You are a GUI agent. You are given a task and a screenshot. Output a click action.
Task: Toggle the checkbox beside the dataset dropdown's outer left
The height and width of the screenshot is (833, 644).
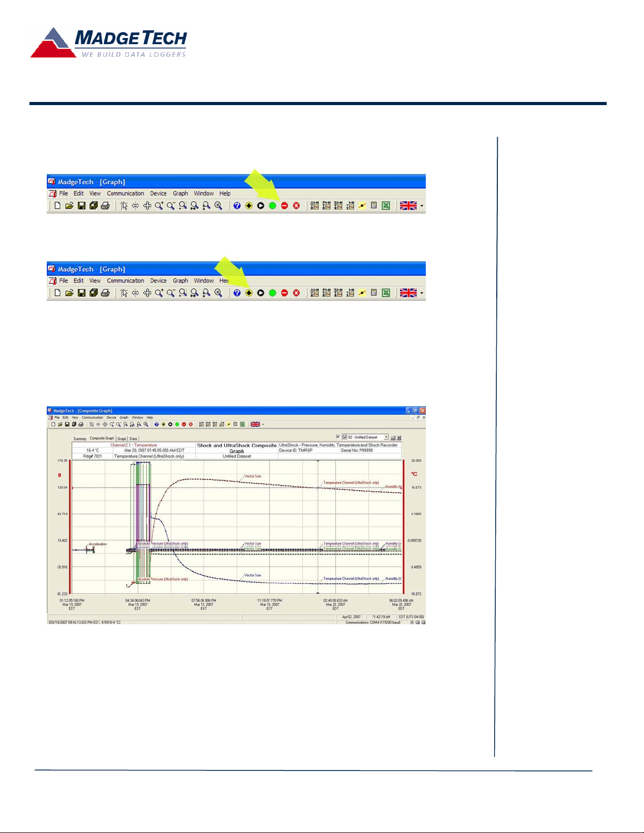(338, 437)
